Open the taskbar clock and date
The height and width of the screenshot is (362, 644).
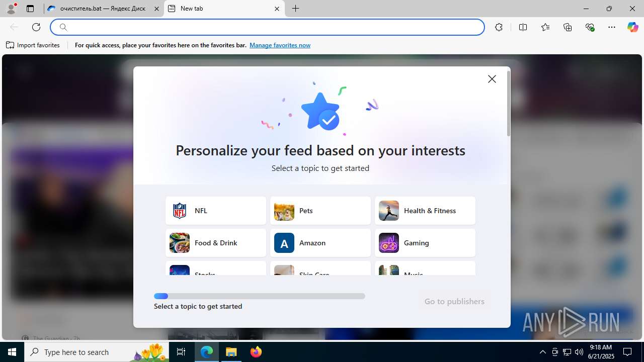click(x=600, y=352)
